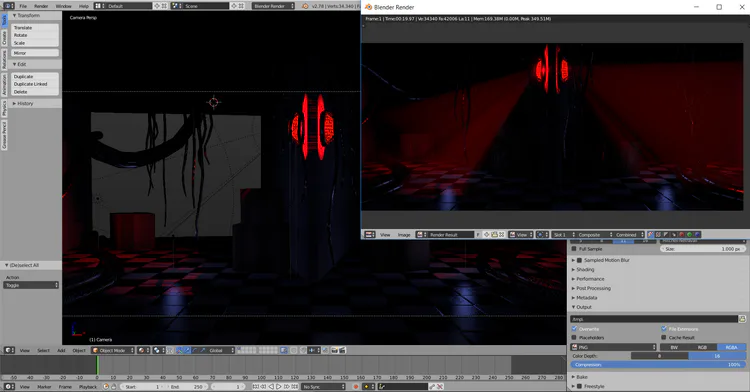Uncheck the File Extensions checkbox
The width and height of the screenshot is (750, 392).
click(x=664, y=329)
